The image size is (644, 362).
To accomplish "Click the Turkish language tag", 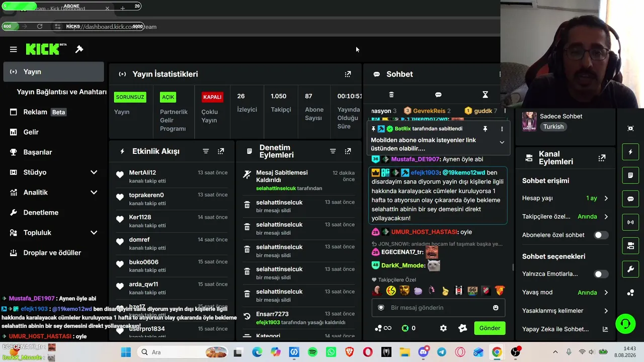I will (553, 127).
